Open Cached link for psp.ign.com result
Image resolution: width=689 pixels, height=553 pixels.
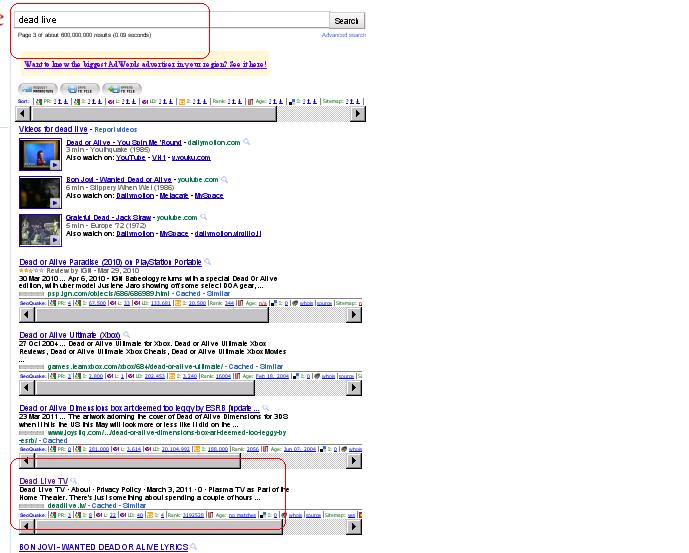188,294
